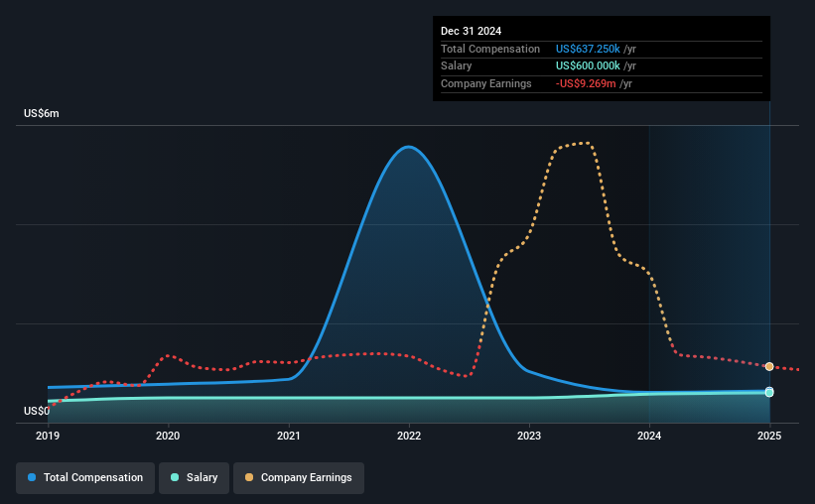Select the 2020 x-axis label

[x=168, y=436]
